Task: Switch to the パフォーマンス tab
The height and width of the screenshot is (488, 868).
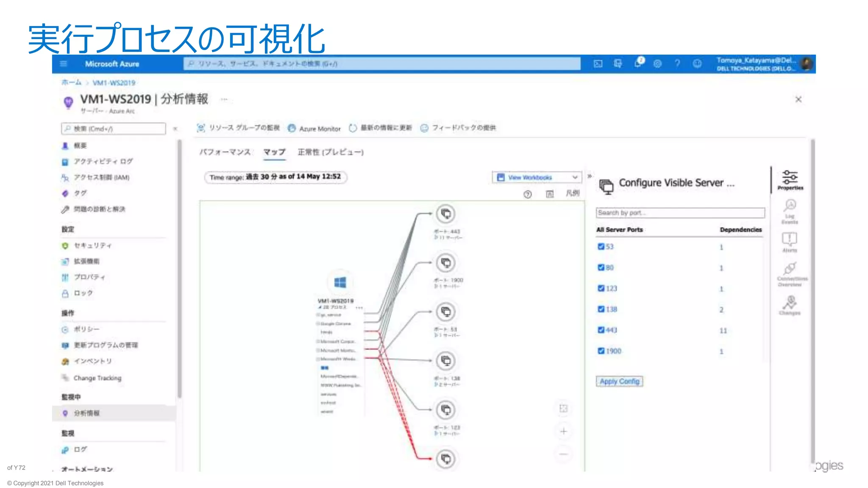Action: tap(225, 152)
